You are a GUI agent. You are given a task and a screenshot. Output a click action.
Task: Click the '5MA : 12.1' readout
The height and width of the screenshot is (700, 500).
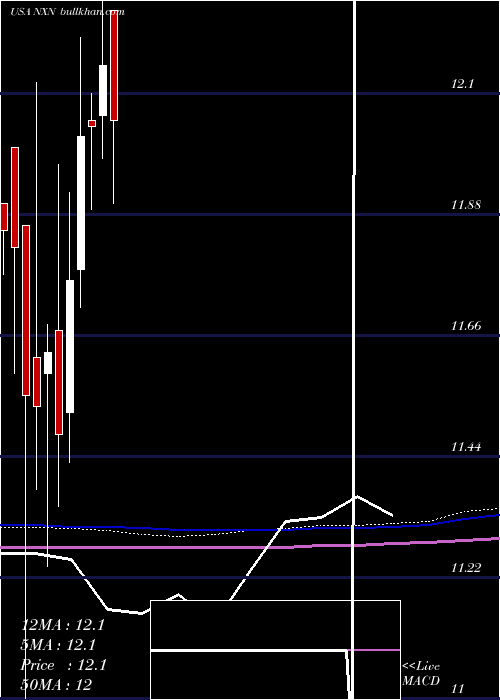[x=58, y=645]
